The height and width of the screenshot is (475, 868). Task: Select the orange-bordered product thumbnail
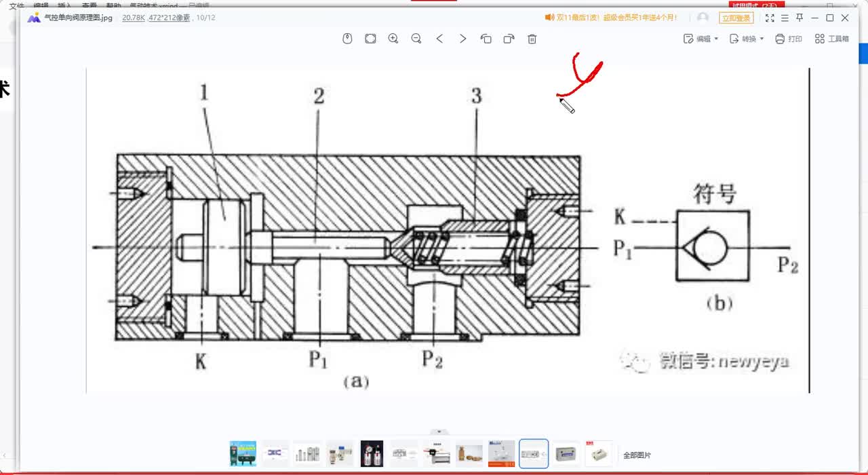502,453
